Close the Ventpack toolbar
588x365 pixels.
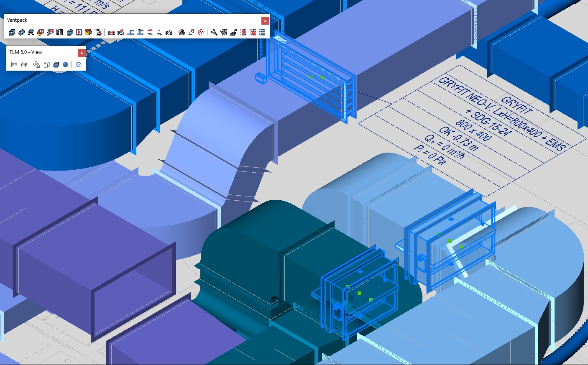[265, 20]
